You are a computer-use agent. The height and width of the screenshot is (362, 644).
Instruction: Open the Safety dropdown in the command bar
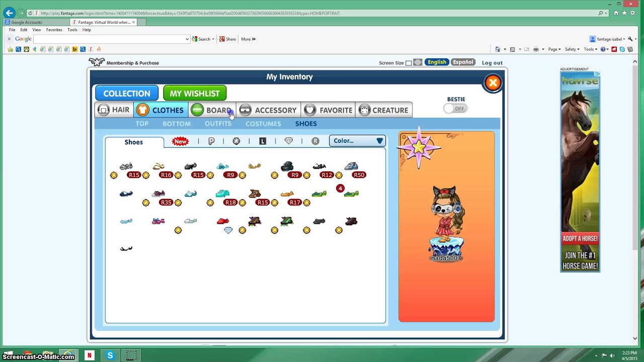point(572,49)
